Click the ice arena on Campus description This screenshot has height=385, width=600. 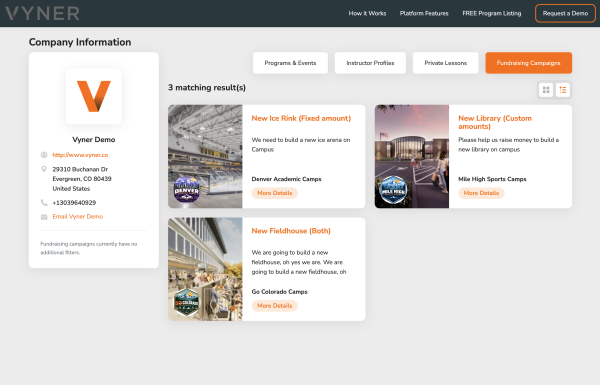tap(301, 145)
